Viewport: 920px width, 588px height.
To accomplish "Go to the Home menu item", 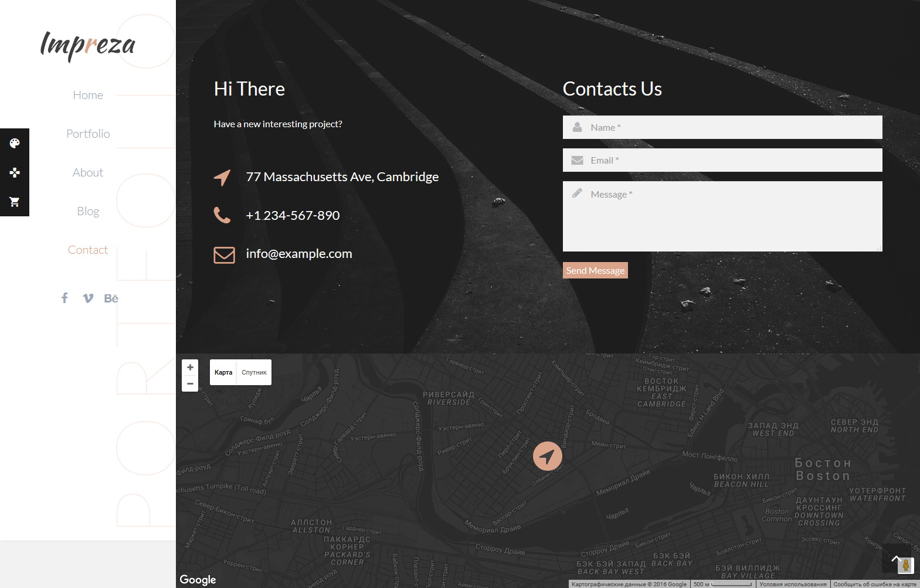I will pyautogui.click(x=88, y=95).
